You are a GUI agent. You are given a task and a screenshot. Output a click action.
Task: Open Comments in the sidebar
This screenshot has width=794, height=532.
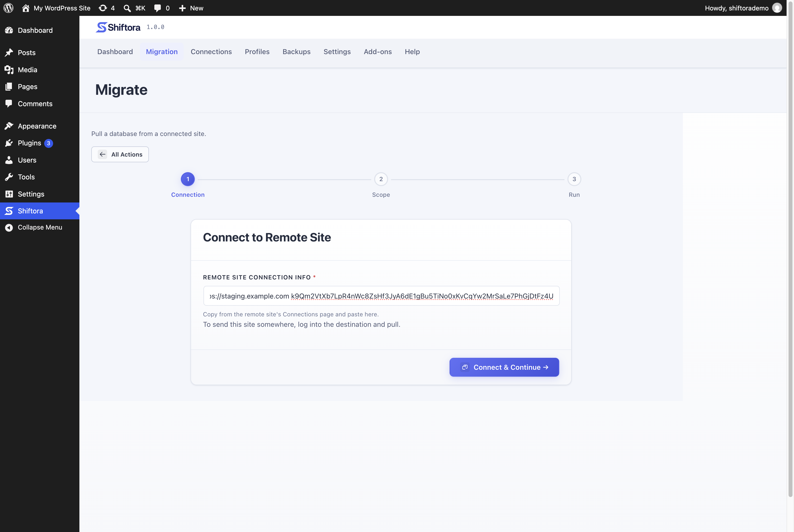tap(40, 103)
